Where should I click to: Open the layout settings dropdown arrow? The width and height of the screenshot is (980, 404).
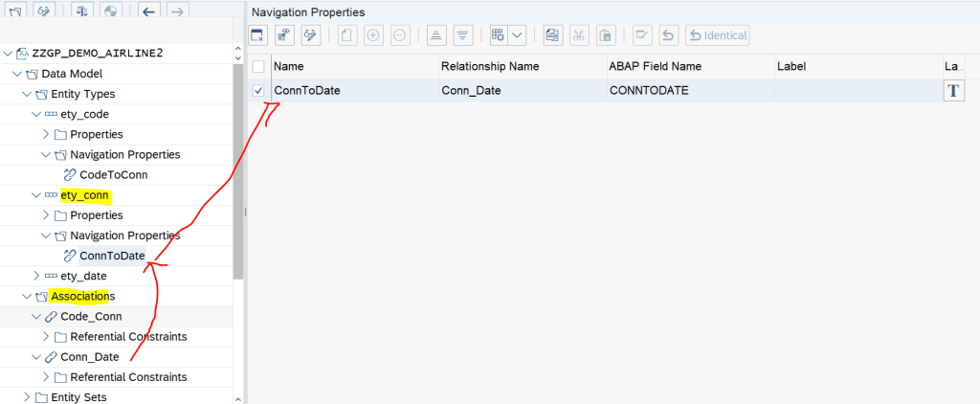coord(517,35)
